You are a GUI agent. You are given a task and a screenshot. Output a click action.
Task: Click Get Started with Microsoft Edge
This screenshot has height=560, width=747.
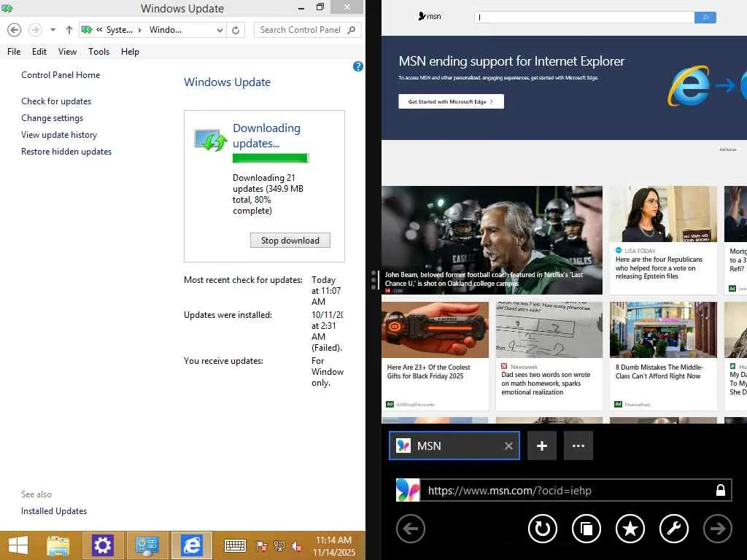[451, 101]
